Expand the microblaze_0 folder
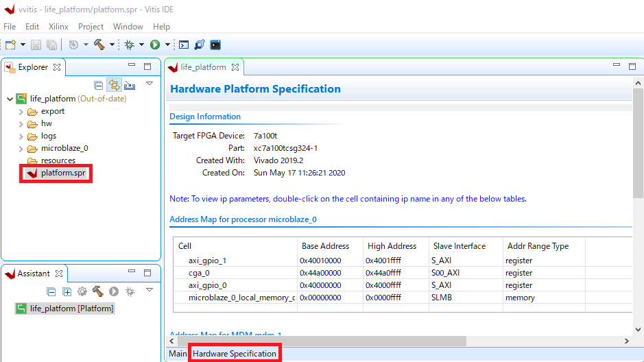 [21, 149]
